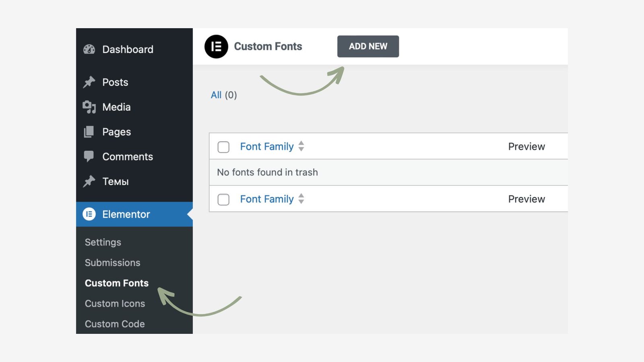Click the 'No fonts found in trash' message

pyautogui.click(x=267, y=172)
